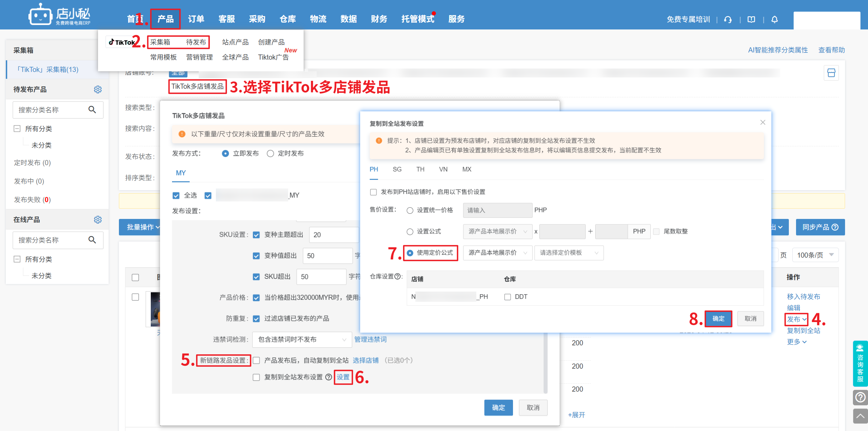This screenshot has height=431, width=868.
Task: Click the customer service headset icon
Action: 728,20
